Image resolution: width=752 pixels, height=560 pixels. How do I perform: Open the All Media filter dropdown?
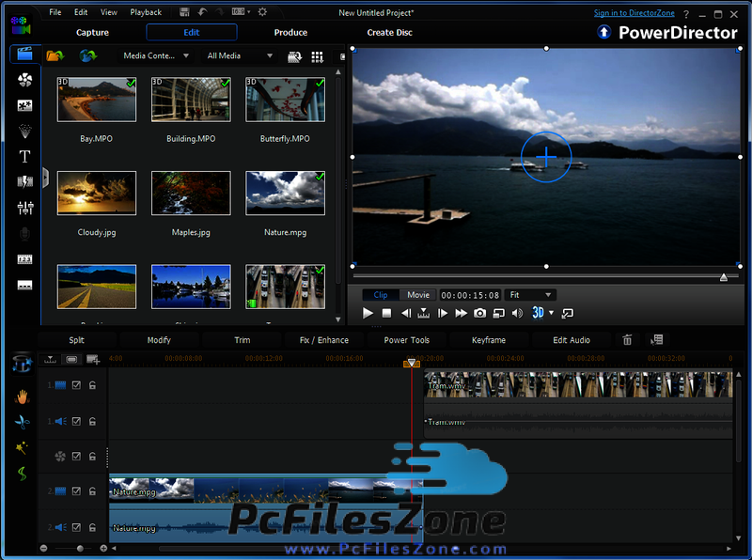point(239,56)
